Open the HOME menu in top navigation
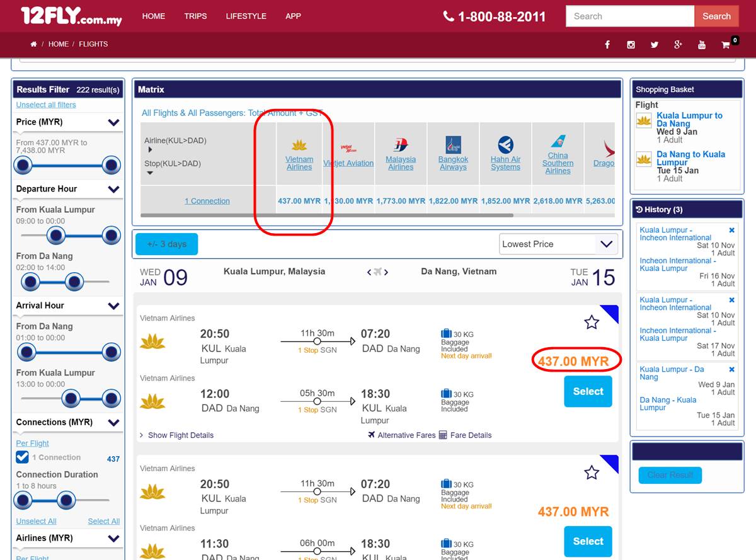This screenshot has width=756, height=560. coord(154,16)
